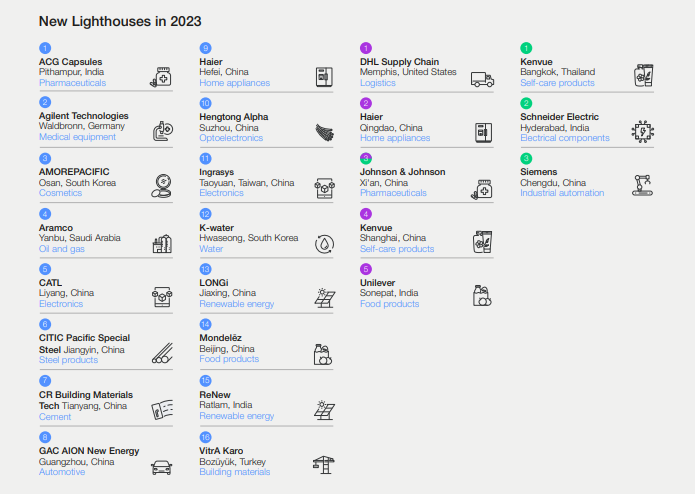Click the electronics icon next to Ingrasys
Image resolution: width=695 pixels, height=494 pixels.
[x=324, y=188]
